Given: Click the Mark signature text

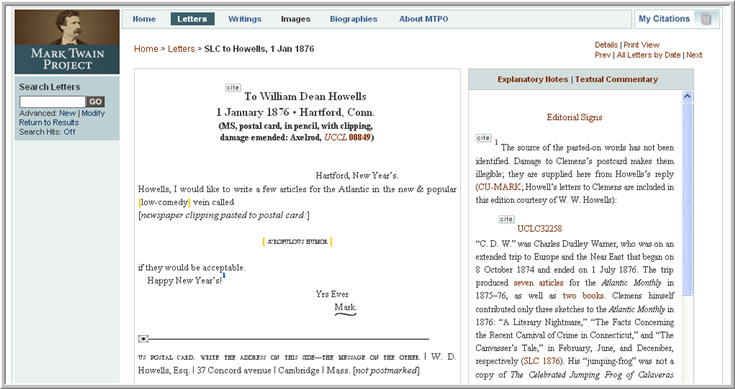Looking at the screenshot, I should (x=345, y=307).
